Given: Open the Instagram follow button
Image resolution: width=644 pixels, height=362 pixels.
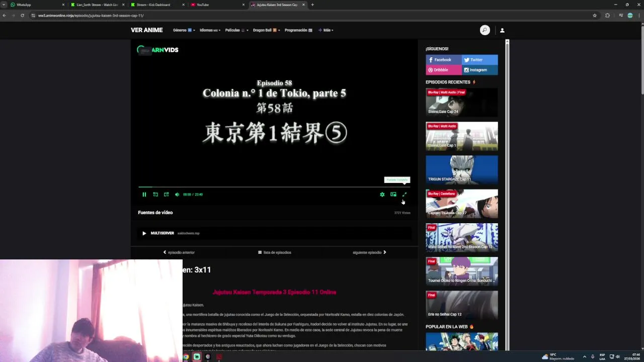Looking at the screenshot, I should (480, 70).
